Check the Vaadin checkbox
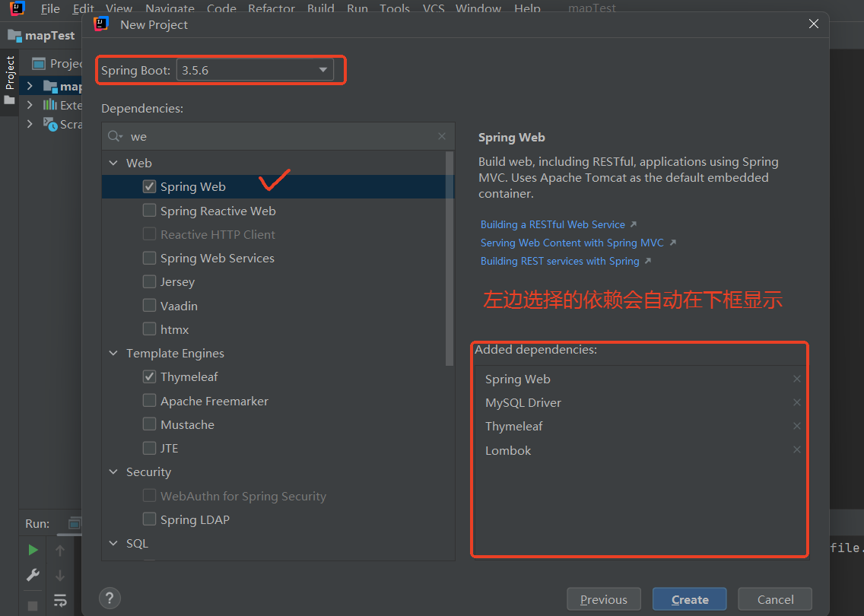Screen dimensions: 864x616 (x=149, y=305)
